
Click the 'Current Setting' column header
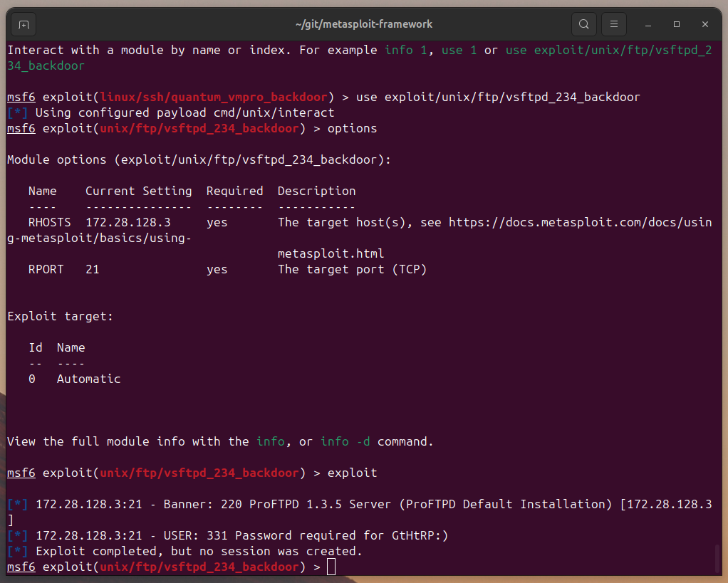(138, 191)
